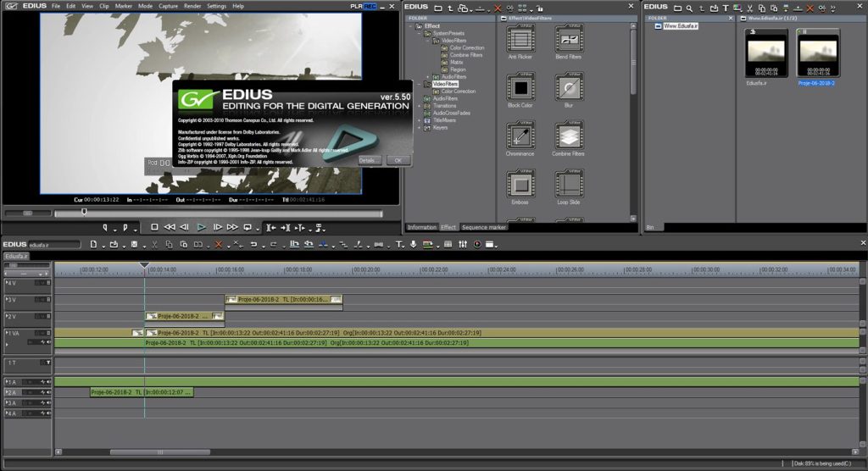The image size is (868, 471).
Task: Collapse the SystemPresets folder node
Action: coord(419,33)
